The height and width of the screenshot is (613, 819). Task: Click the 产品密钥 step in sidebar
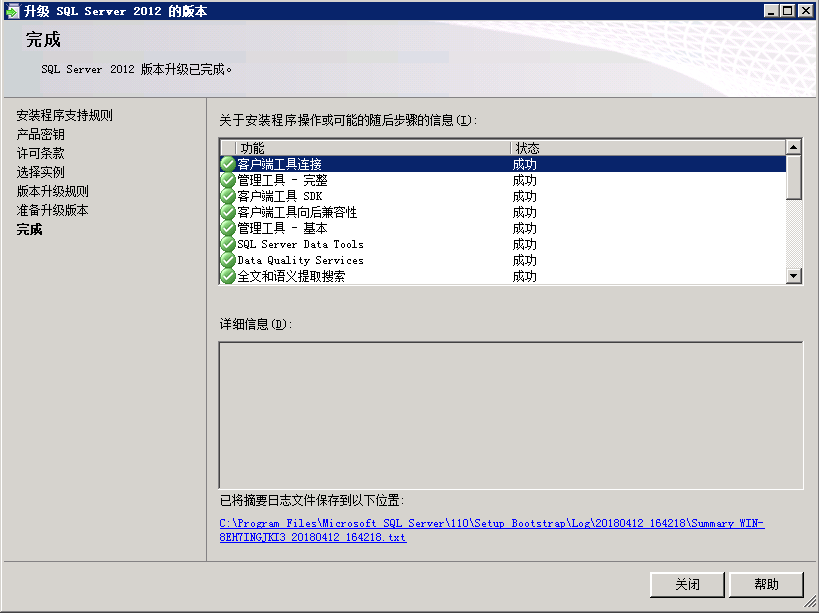coord(40,134)
